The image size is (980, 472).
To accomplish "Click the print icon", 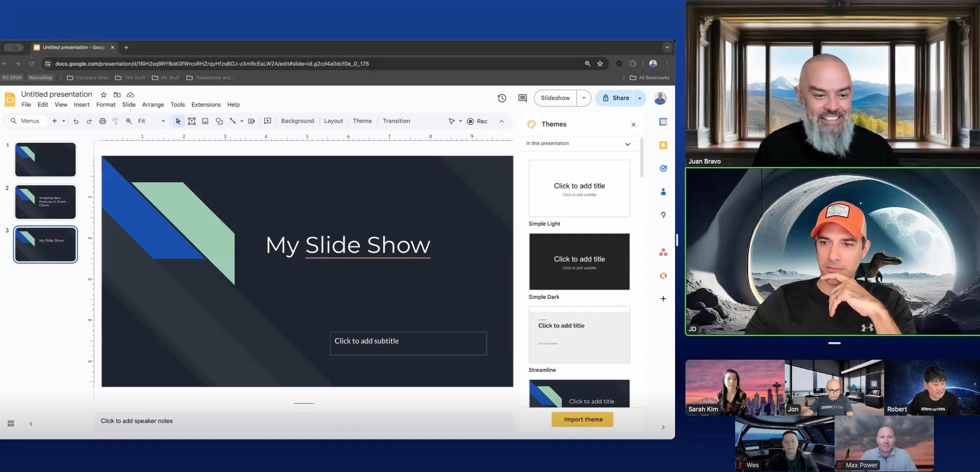I will pos(103,121).
